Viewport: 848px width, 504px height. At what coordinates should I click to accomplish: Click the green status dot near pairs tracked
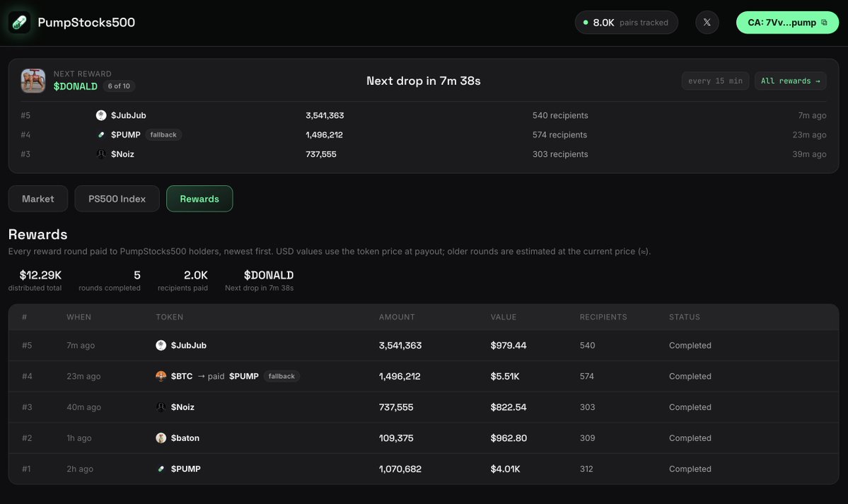pyautogui.click(x=586, y=22)
